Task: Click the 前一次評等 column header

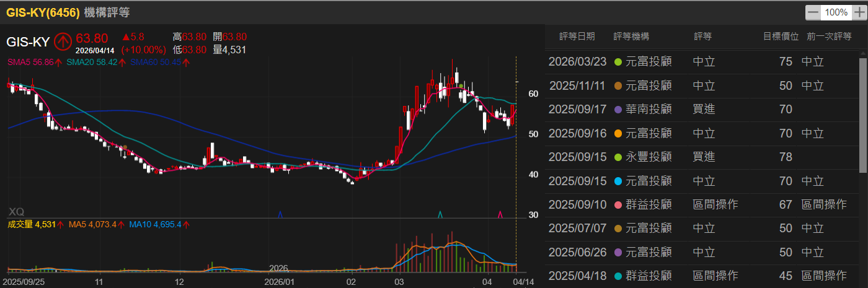Action: click(829, 37)
